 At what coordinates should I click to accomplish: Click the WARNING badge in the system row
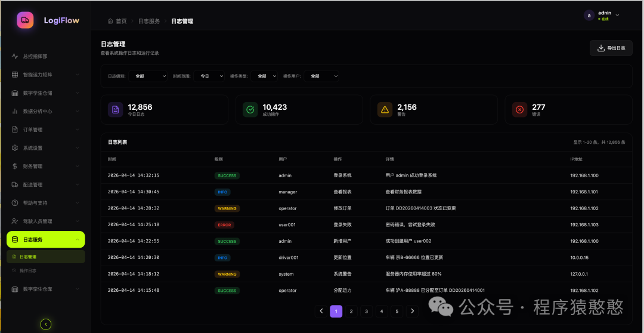point(227,274)
